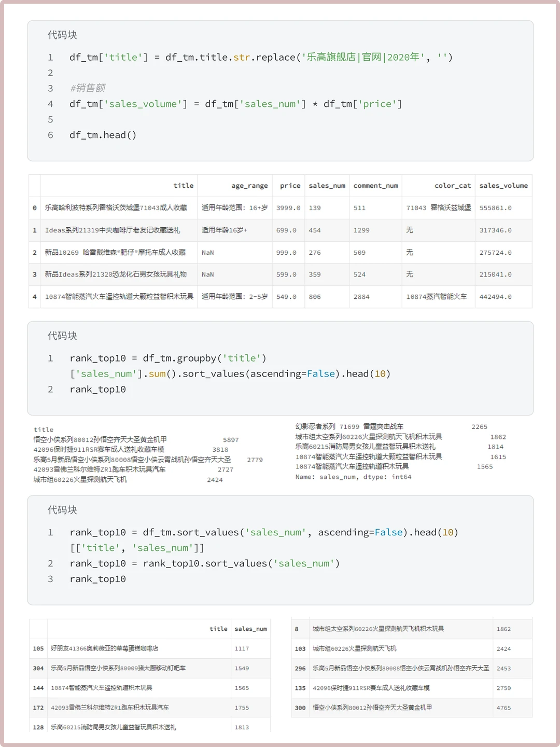560x747 pixels.
Task: Click the code df_tm.sort_values('sales_num', ascending=False).head(10)
Action: (x=301, y=532)
